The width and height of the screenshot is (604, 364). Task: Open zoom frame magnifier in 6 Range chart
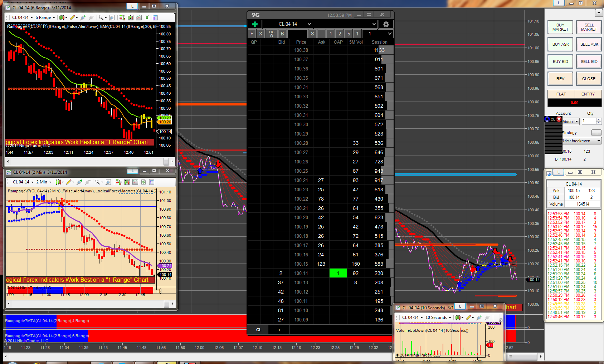[x=112, y=18]
